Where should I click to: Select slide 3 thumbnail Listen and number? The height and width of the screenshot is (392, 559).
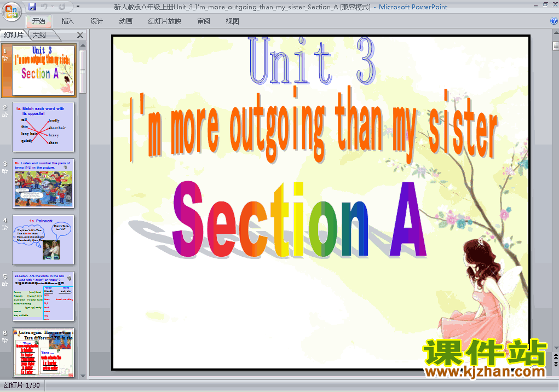click(43, 183)
